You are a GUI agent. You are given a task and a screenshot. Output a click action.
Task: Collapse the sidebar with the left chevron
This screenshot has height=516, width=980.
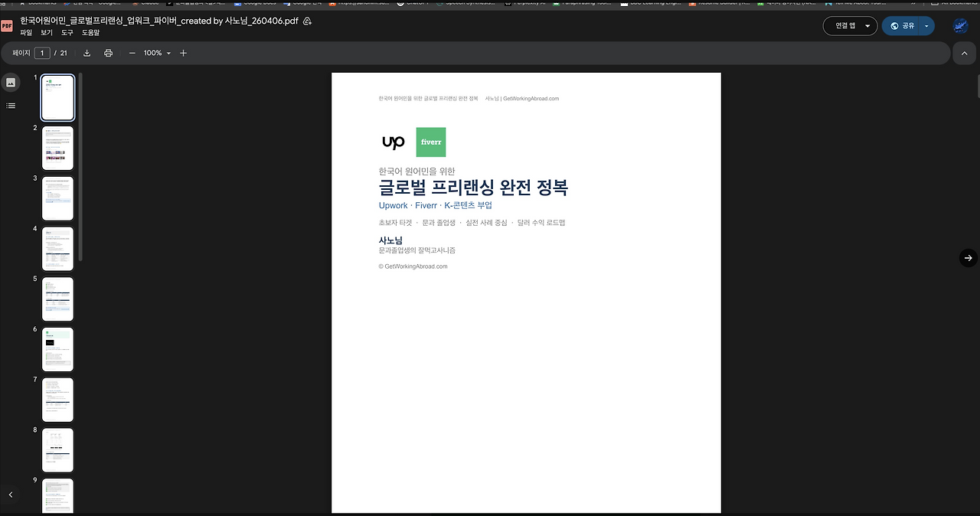[11, 495]
